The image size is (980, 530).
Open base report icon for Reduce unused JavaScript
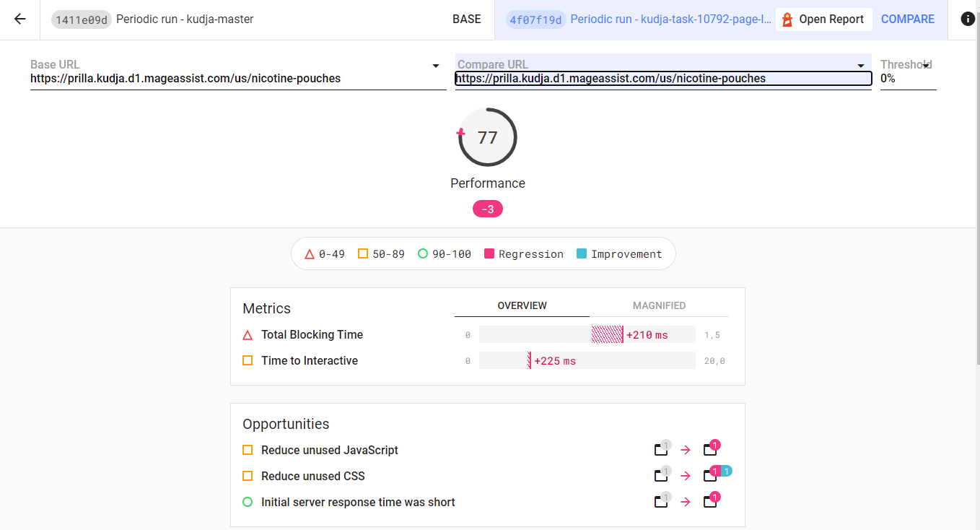click(x=661, y=450)
